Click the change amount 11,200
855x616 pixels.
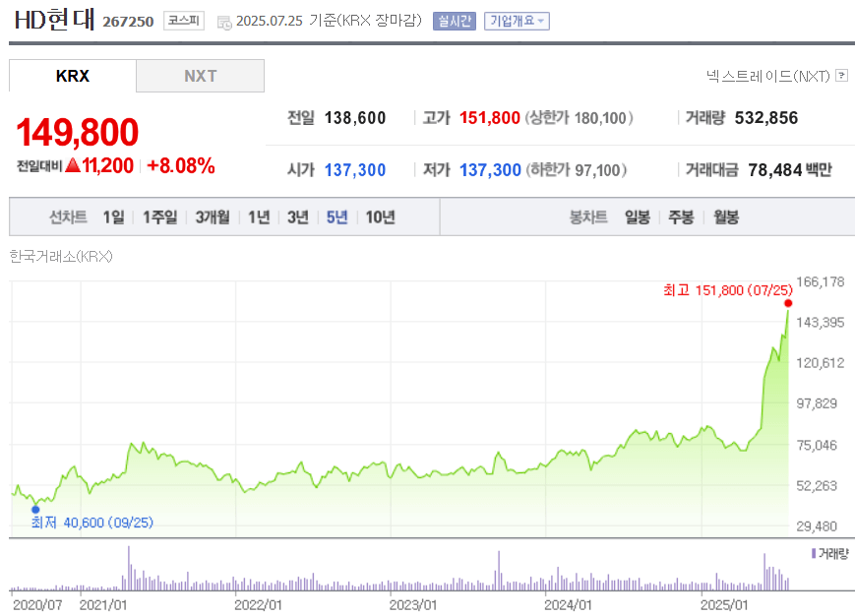107,165
